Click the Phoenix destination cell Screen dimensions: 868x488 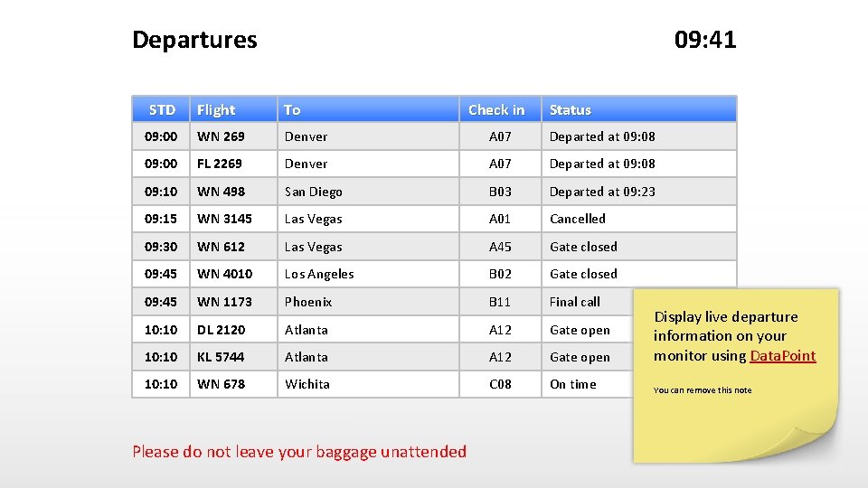(x=368, y=302)
